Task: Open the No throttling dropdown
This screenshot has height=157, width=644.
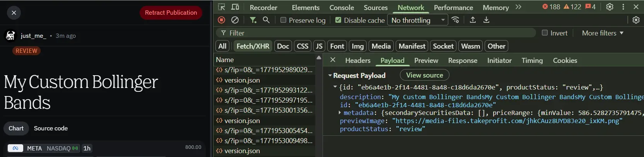Action: (x=417, y=20)
